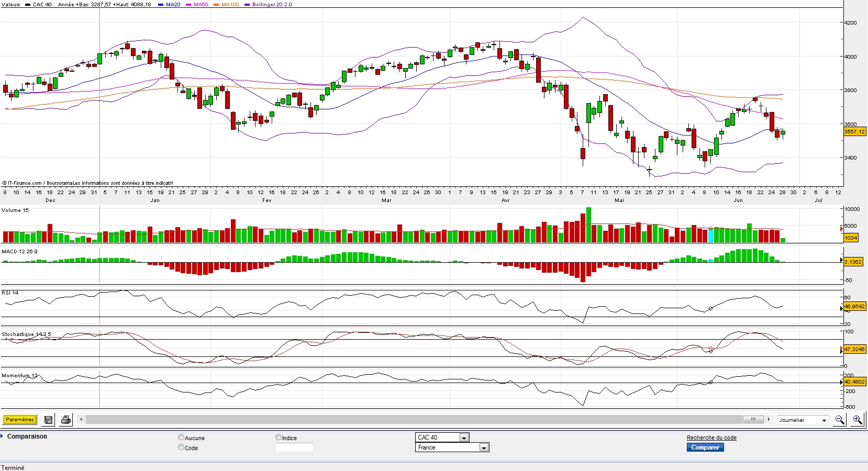This screenshot has width=868, height=471.
Task: Open the Recherche du code link
Action: tap(711, 438)
